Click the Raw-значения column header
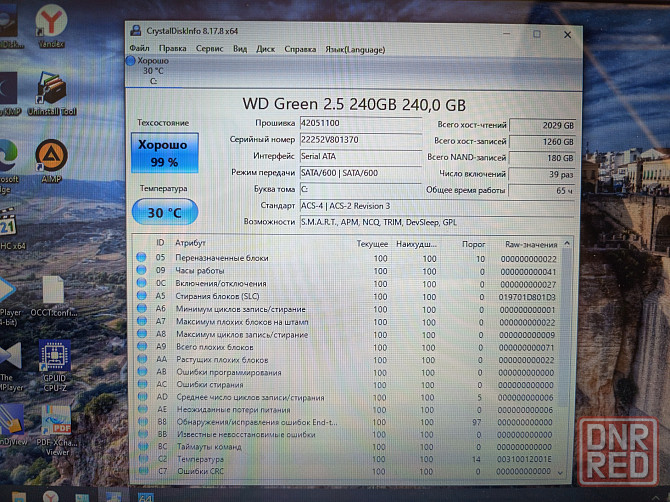 click(x=531, y=245)
